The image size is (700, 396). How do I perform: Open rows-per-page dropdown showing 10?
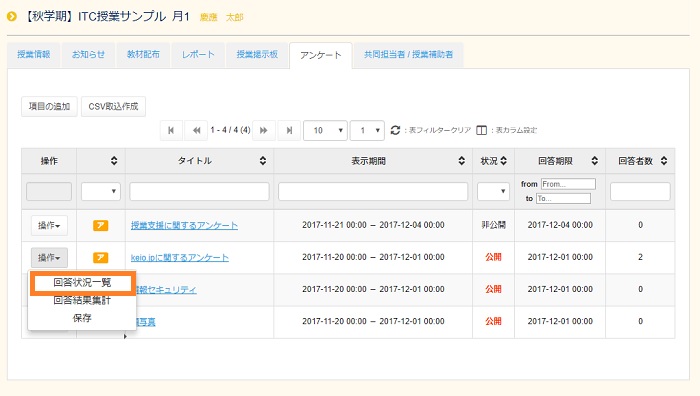pos(325,130)
